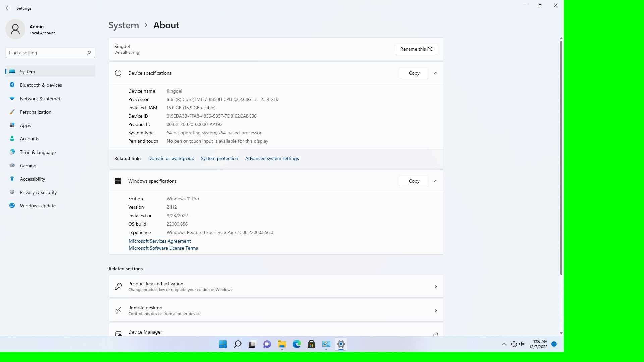This screenshot has width=644, height=362.
Task: Click the Device ID value text
Action: pyautogui.click(x=211, y=116)
